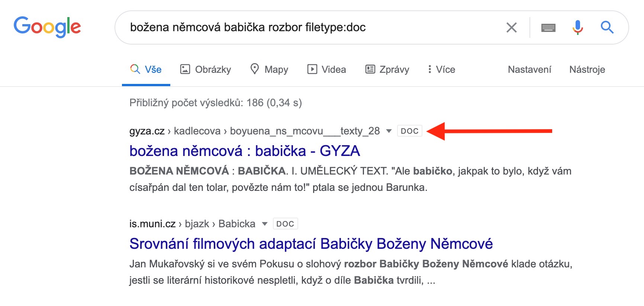Open the Videa tab
The image size is (644, 306).
pyautogui.click(x=326, y=69)
